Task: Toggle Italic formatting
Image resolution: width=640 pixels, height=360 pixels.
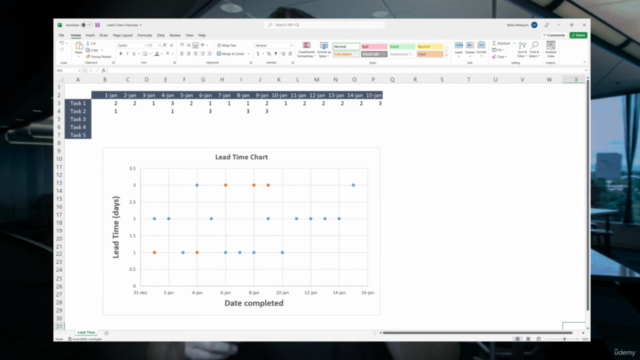Action: click(x=127, y=54)
